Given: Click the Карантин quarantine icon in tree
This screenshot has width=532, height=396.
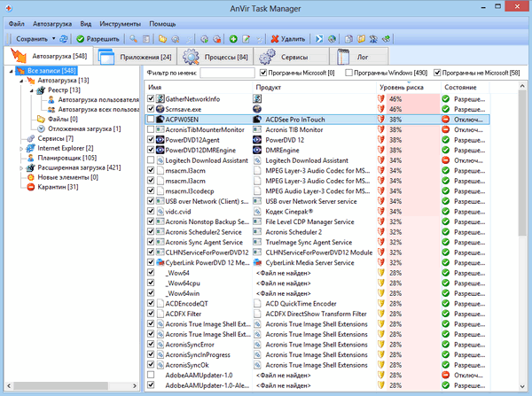Looking at the screenshot, I should click(x=30, y=186).
